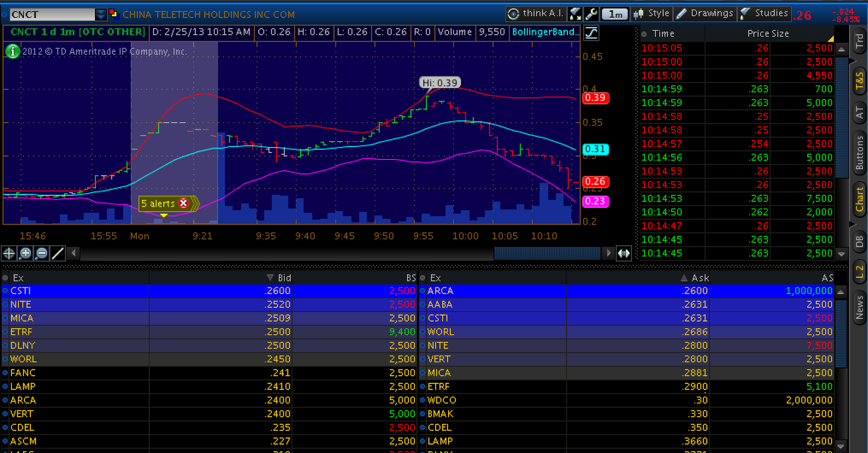
Task: Click the chart info icon
Action: 12,51
